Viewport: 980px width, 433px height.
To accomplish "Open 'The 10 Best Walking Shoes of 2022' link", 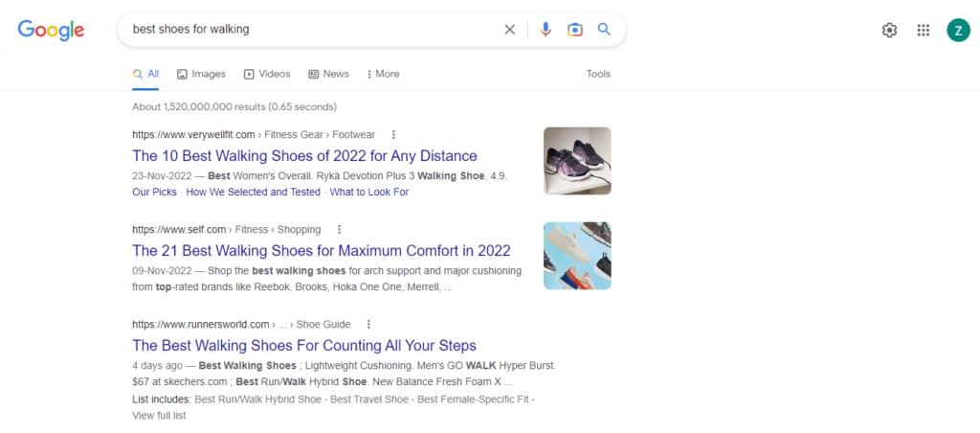I will [304, 156].
